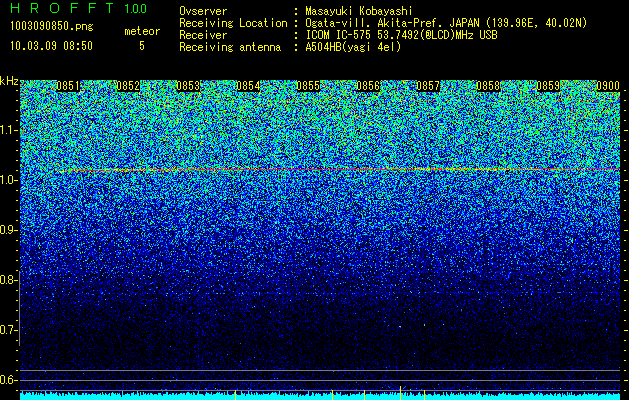The image size is (629, 400).
Task: Click the 1.1 frequency axis label
Action: (7, 130)
